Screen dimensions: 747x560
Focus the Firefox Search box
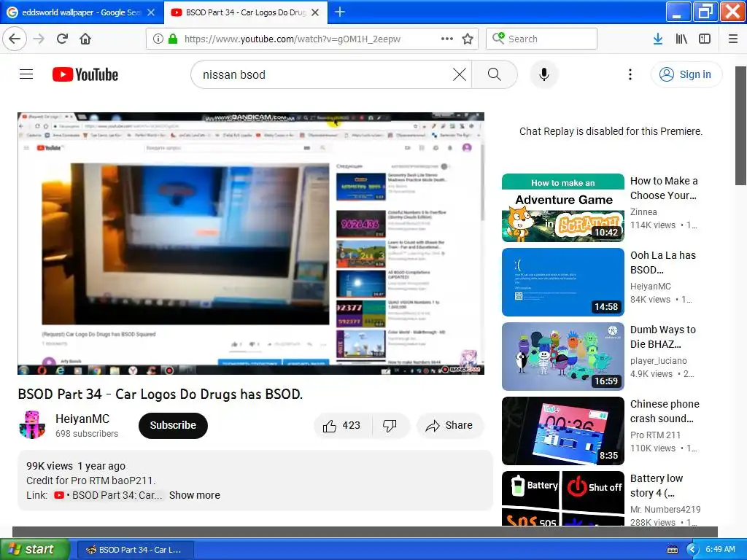click(541, 39)
